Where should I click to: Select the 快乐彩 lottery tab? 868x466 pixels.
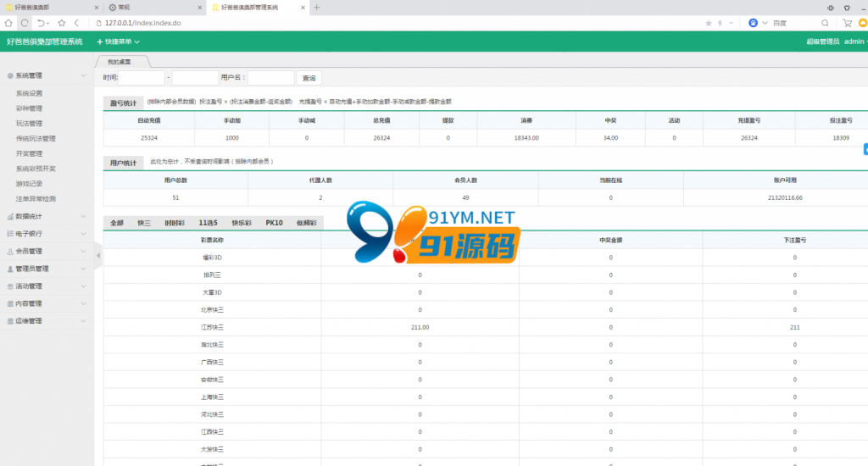pyautogui.click(x=242, y=223)
